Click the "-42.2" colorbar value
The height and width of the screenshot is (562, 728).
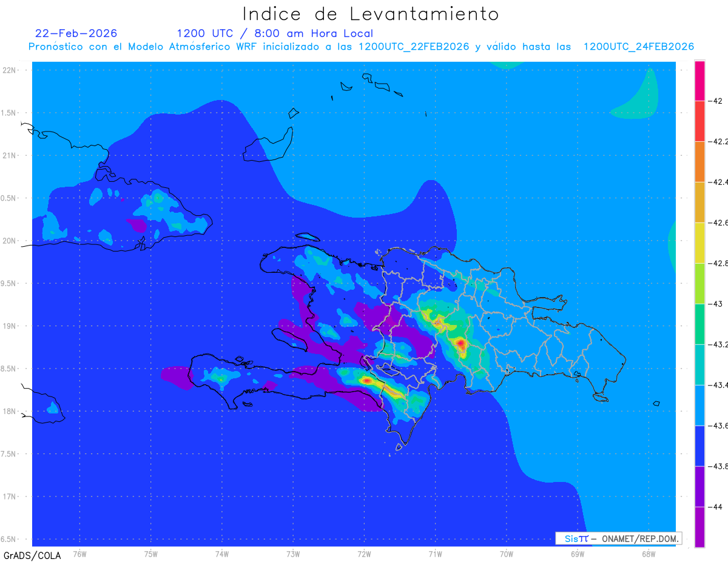point(720,141)
